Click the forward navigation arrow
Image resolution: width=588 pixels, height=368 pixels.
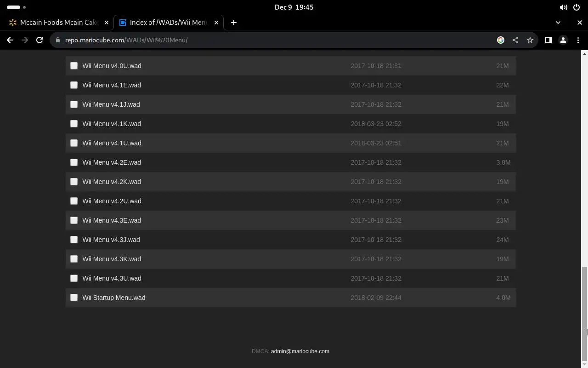(x=25, y=40)
